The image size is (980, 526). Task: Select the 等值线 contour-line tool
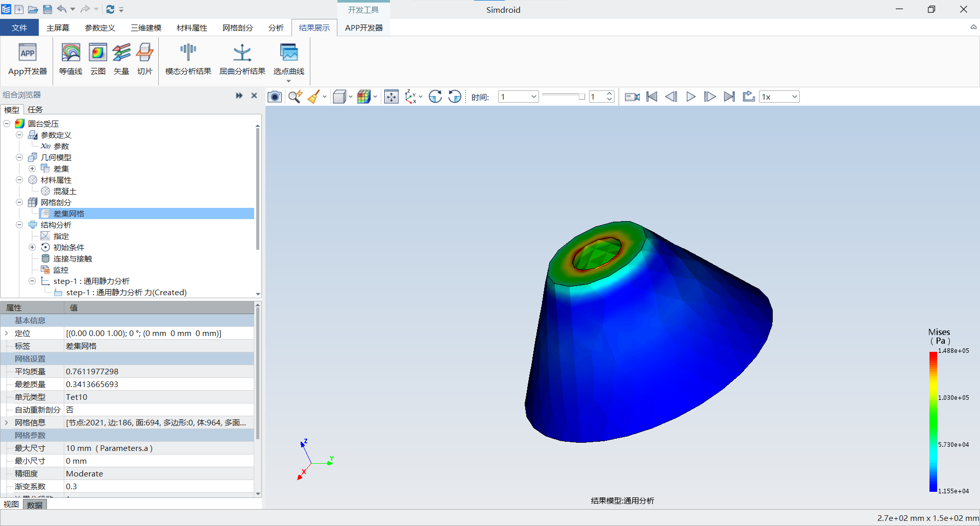pyautogui.click(x=70, y=59)
